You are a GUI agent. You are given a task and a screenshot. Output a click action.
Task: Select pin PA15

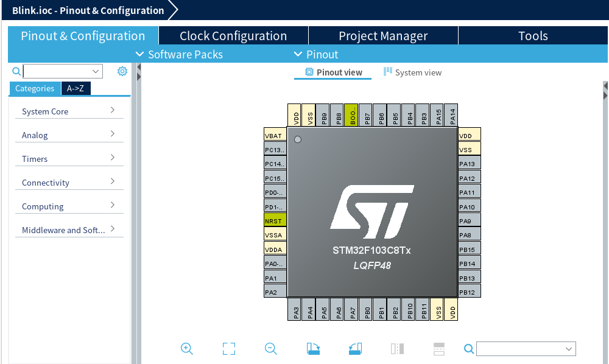point(437,115)
